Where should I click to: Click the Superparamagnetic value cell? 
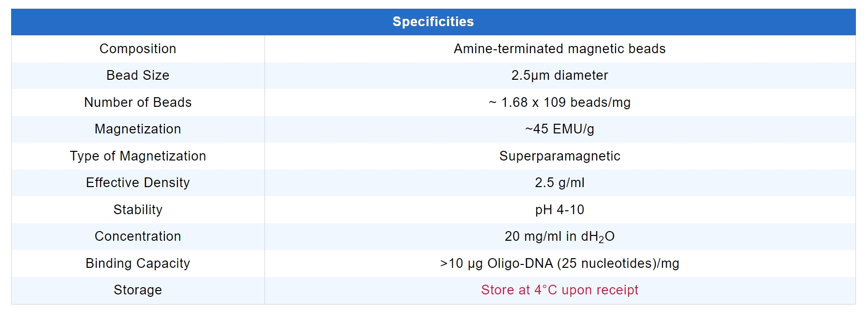(x=559, y=156)
